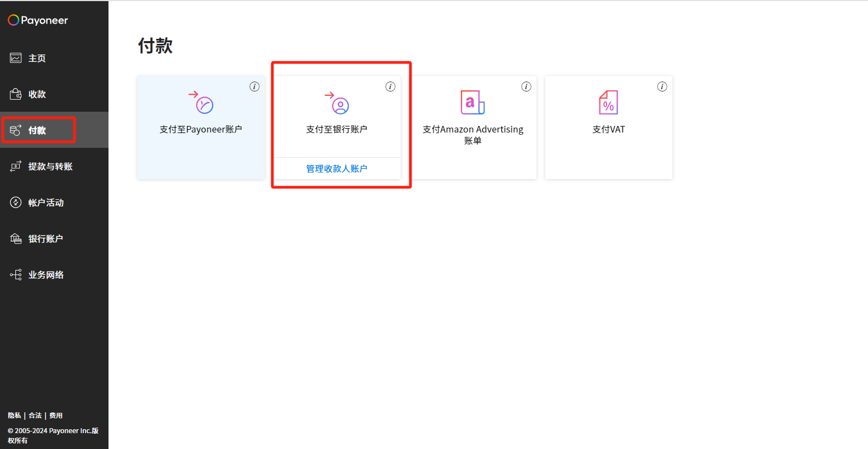Open the 主页 home icon in sidebar

point(16,58)
